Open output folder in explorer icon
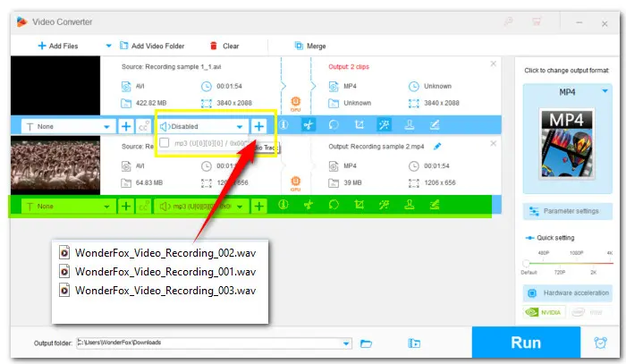This screenshot has height=364, width=626. (x=414, y=343)
